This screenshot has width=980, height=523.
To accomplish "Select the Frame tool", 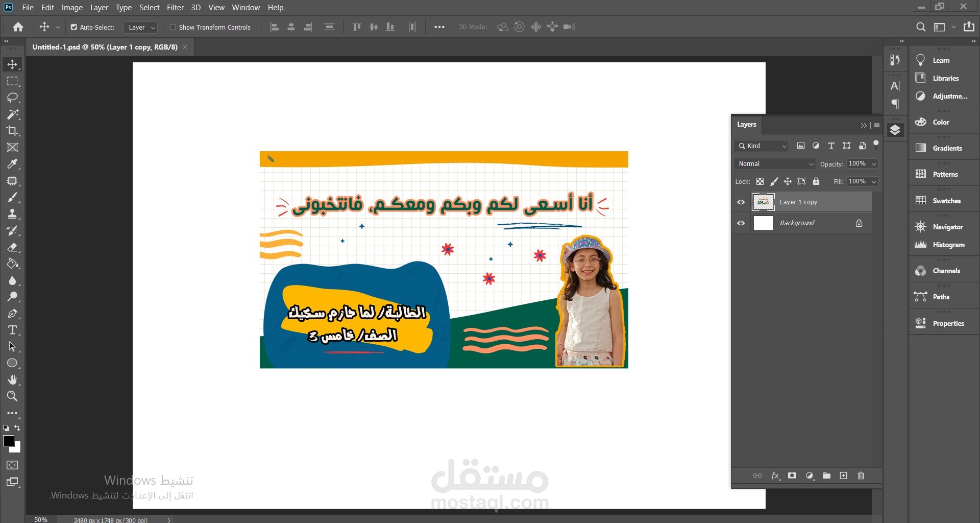I will tap(12, 148).
